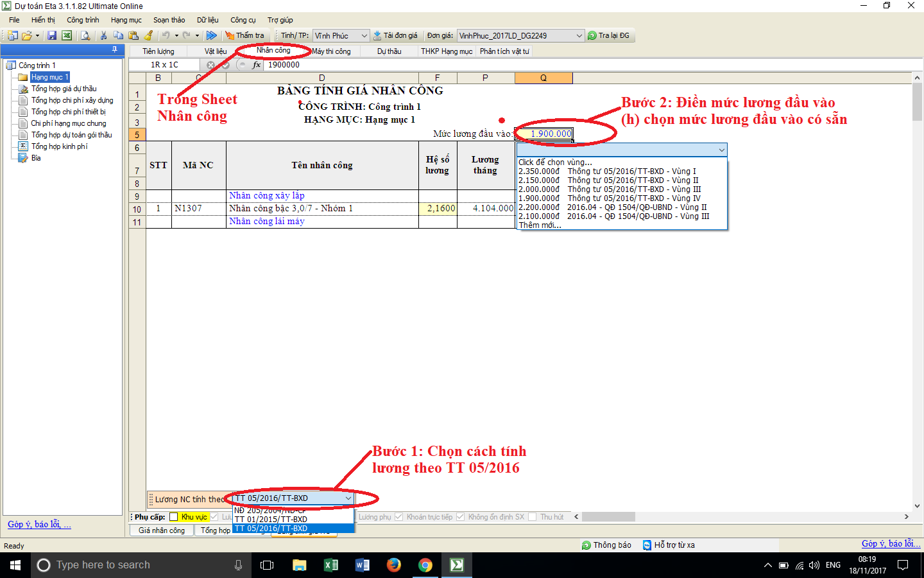Click the fx formula icon
The height and width of the screenshot is (578, 924).
(257, 65)
